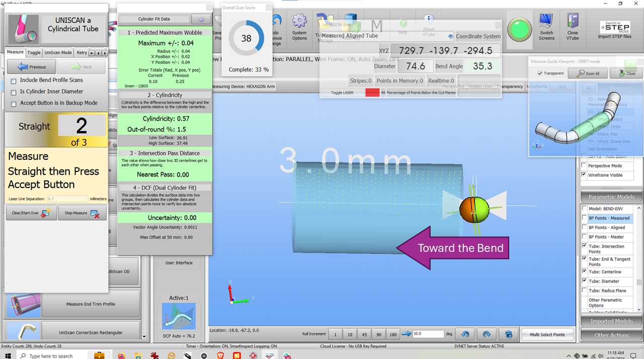Click the rotate counterclockwise roll icon
This screenshot has width=644, height=359.
point(465,334)
